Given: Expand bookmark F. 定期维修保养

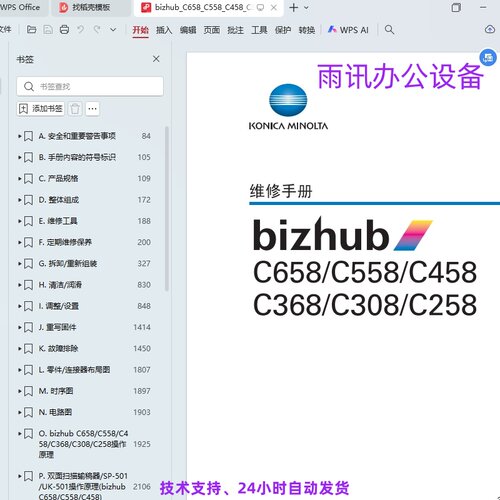Looking at the screenshot, I should click(x=20, y=242).
